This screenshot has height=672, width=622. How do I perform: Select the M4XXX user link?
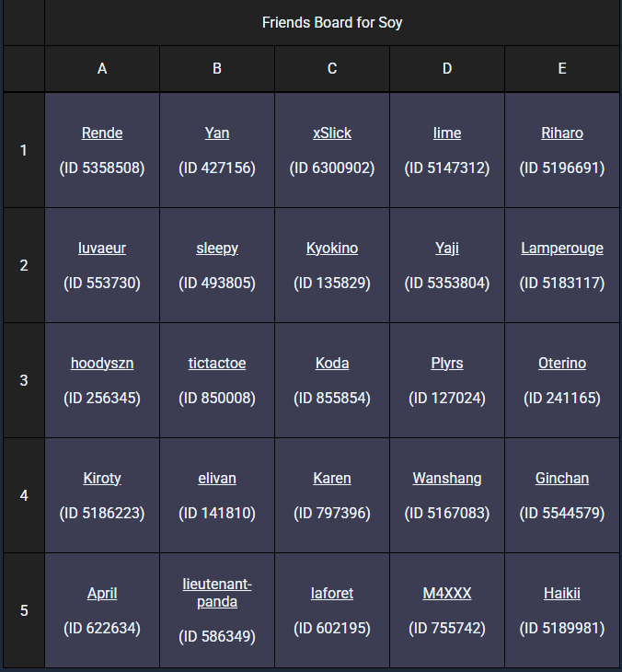(447, 594)
